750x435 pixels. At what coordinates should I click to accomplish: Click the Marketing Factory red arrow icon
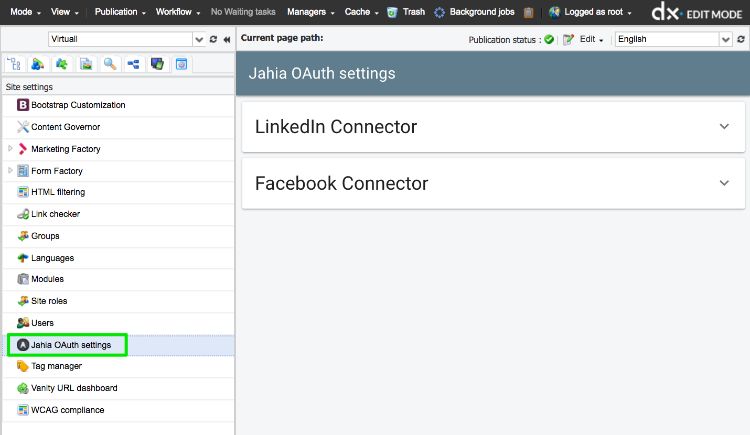[22, 149]
